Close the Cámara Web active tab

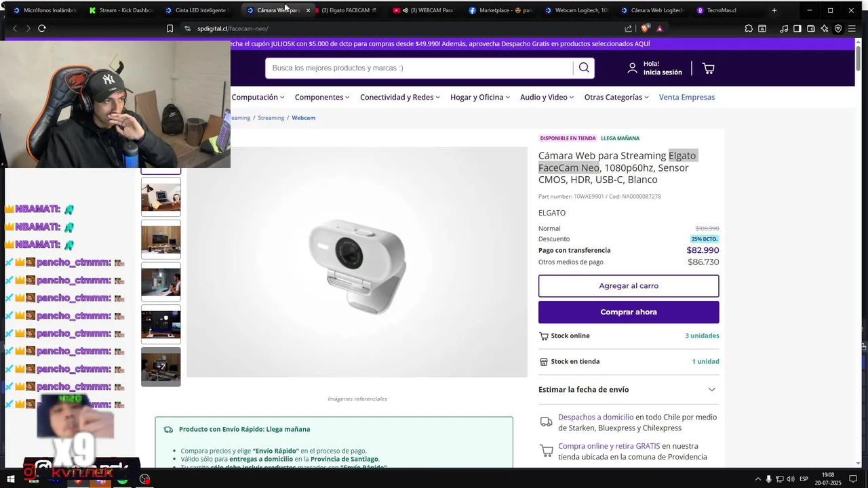[x=308, y=10]
